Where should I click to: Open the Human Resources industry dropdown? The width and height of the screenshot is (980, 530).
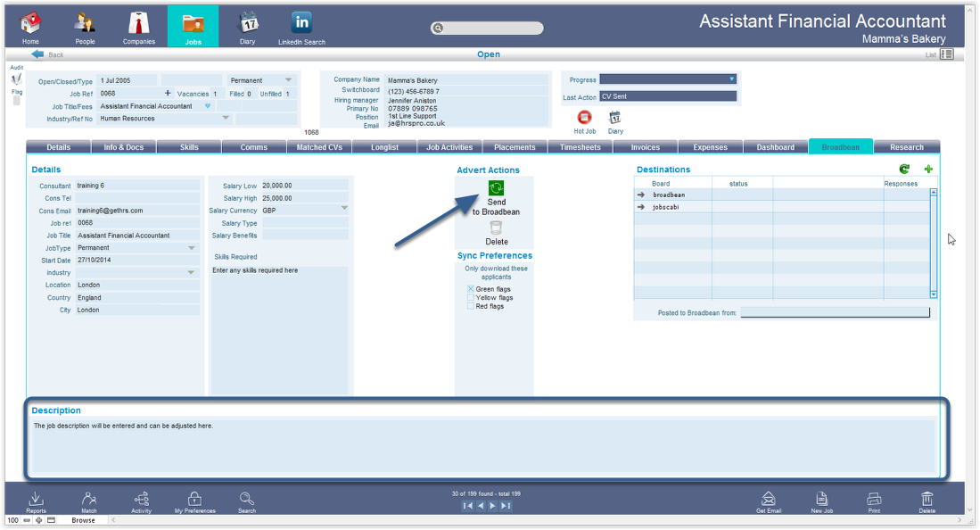click(226, 118)
